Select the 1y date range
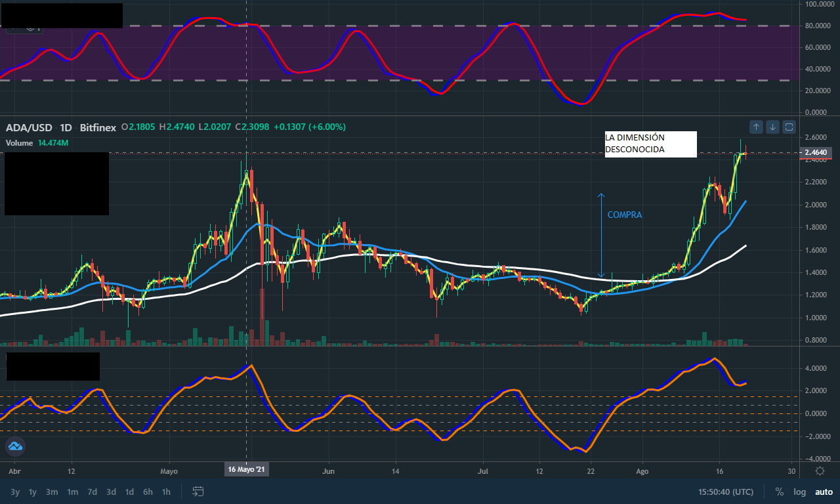The width and height of the screenshot is (840, 504). (x=33, y=492)
